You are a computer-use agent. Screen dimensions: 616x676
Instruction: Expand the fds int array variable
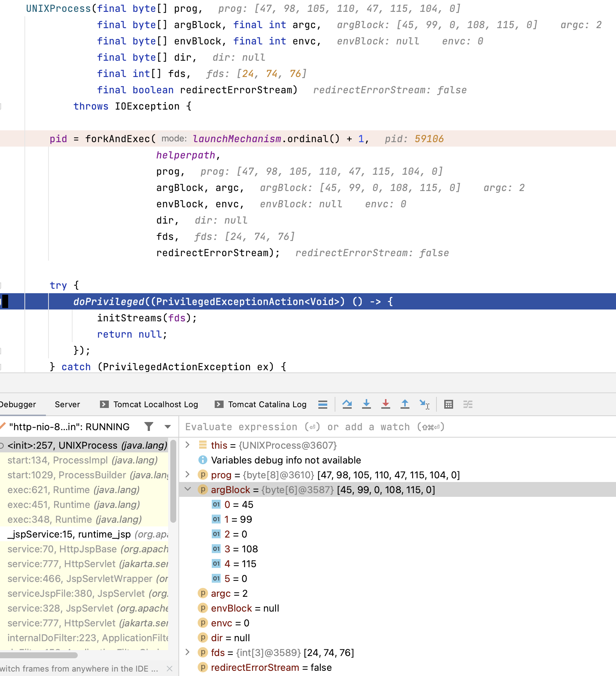pyautogui.click(x=188, y=652)
